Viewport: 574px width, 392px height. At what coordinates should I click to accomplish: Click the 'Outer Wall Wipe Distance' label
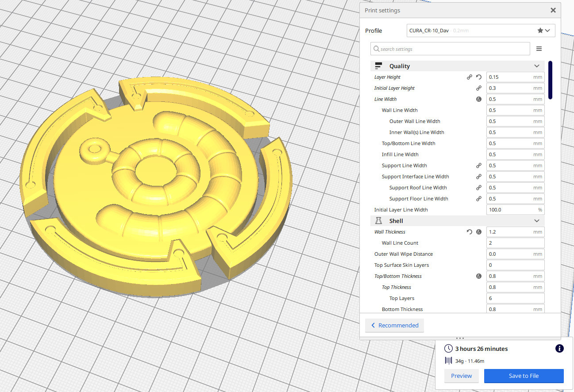click(x=404, y=254)
